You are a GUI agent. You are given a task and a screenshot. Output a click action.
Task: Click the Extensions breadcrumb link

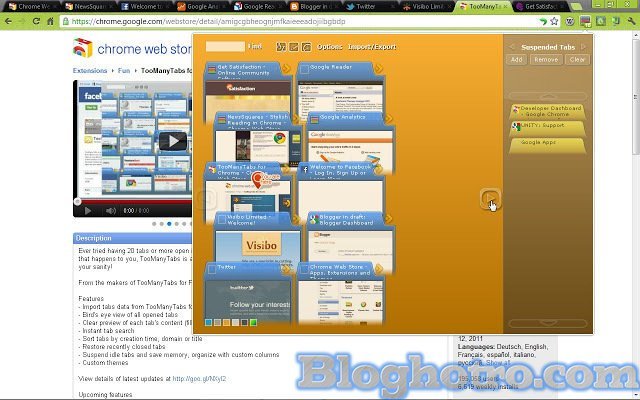[90, 71]
